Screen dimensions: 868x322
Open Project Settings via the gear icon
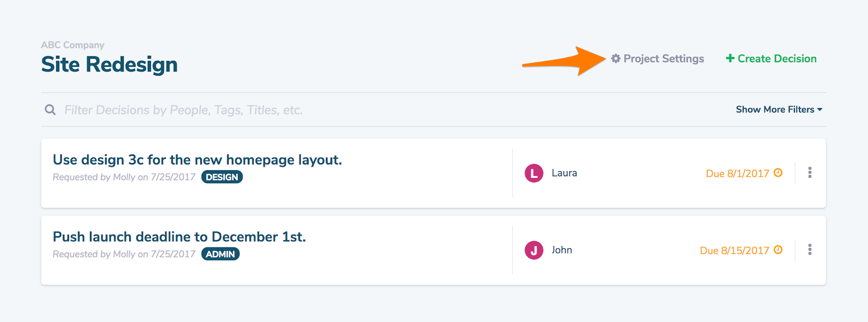coord(616,58)
